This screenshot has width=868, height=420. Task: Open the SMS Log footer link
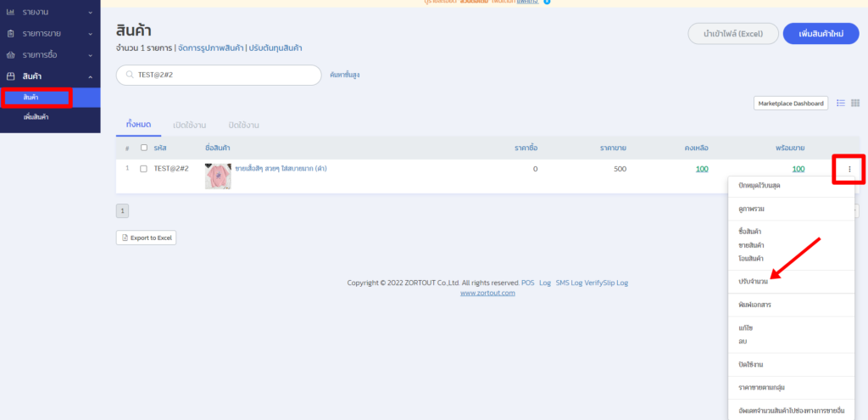pyautogui.click(x=569, y=283)
